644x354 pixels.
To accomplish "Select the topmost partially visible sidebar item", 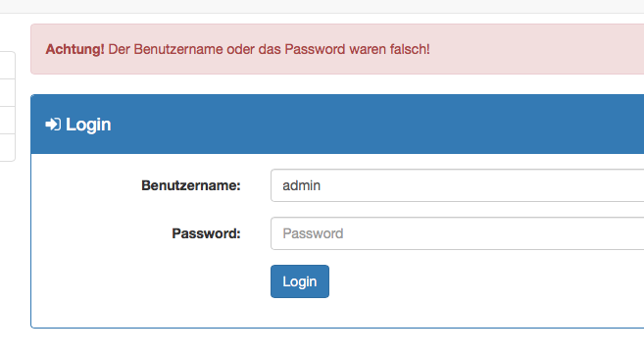I will click(8, 66).
